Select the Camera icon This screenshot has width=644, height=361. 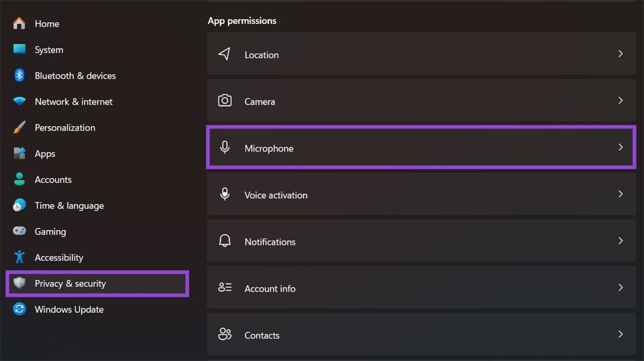[225, 100]
